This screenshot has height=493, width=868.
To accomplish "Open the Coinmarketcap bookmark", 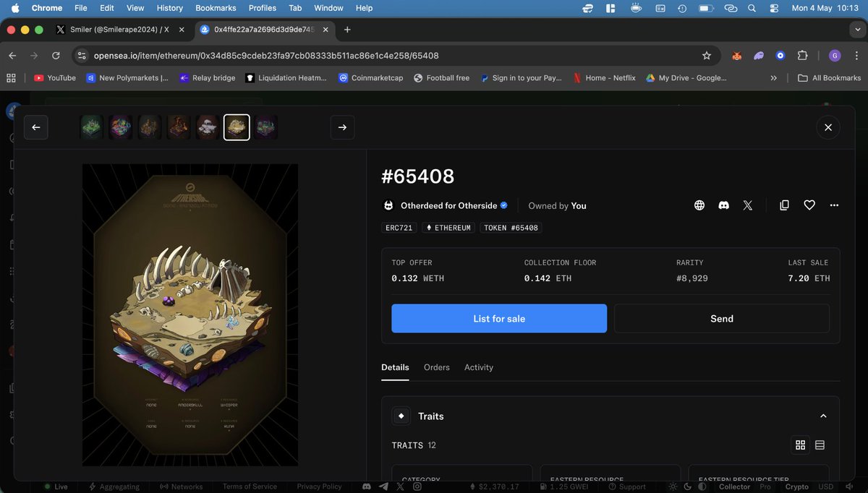I will click(x=370, y=77).
